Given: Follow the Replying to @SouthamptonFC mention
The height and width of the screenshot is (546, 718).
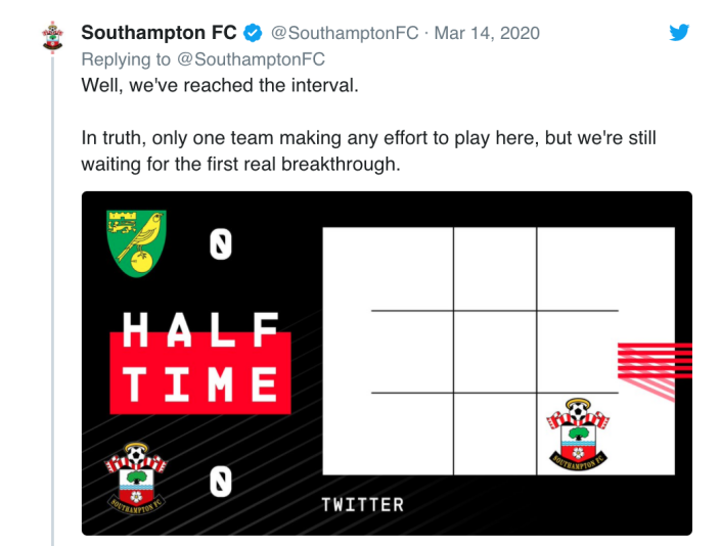Looking at the screenshot, I should pyautogui.click(x=251, y=59).
